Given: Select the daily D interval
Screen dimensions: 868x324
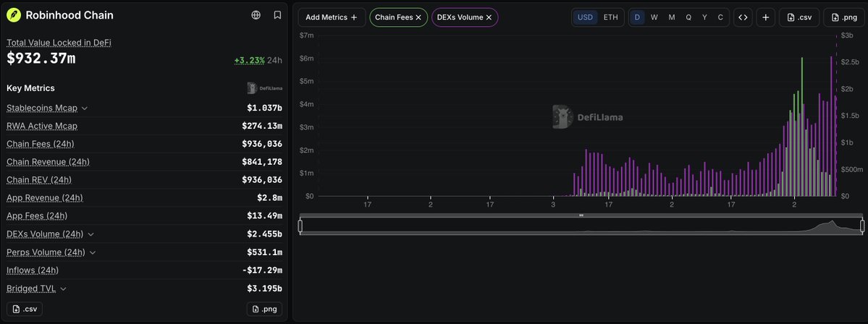Looking at the screenshot, I should 637,17.
